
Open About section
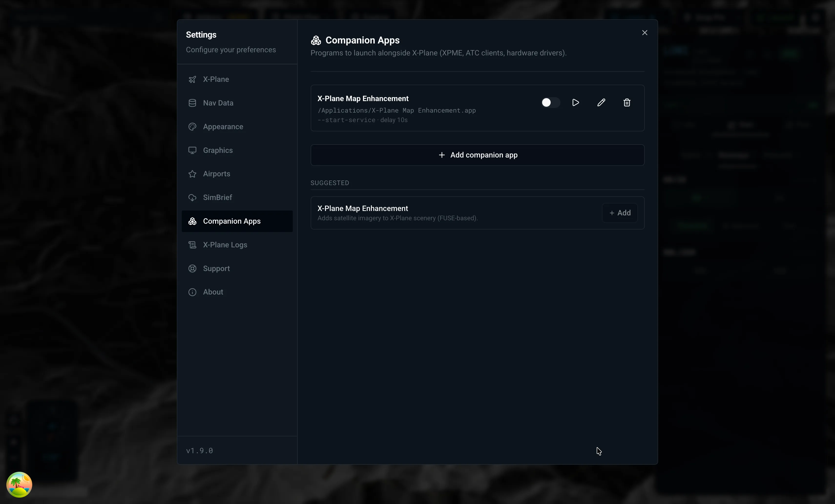click(x=237, y=292)
